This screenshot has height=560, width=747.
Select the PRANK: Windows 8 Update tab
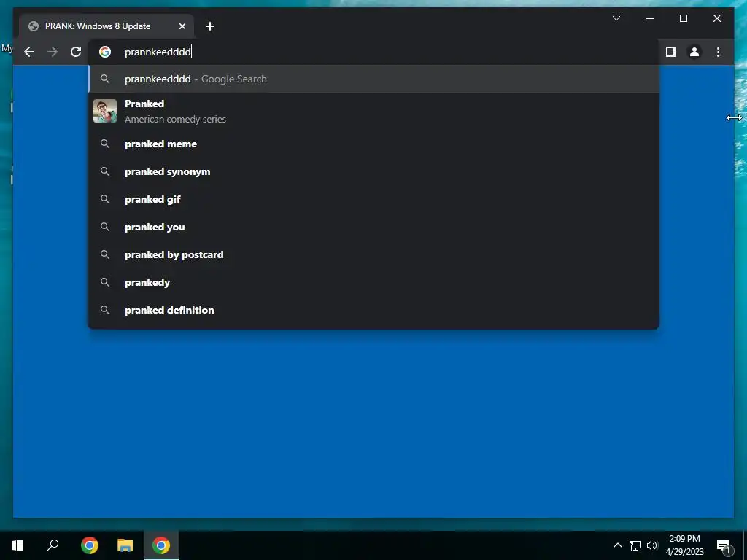[x=107, y=26]
